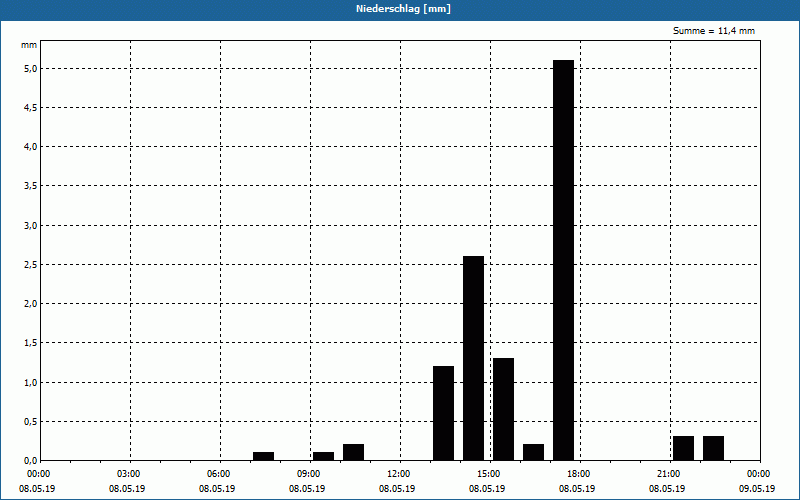Select the 21:00 time label
The height and width of the screenshot is (500, 800).
669,474
